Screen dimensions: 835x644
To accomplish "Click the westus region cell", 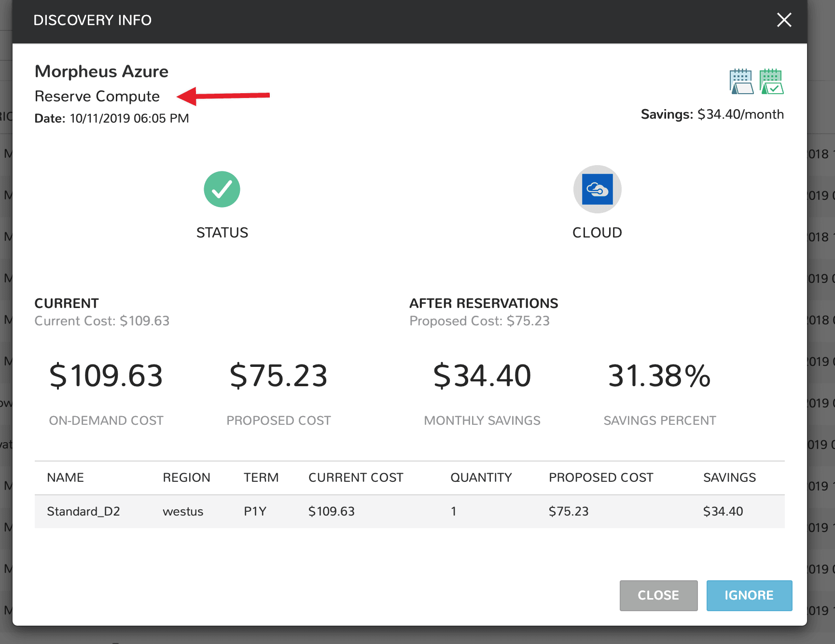I will (x=183, y=511).
